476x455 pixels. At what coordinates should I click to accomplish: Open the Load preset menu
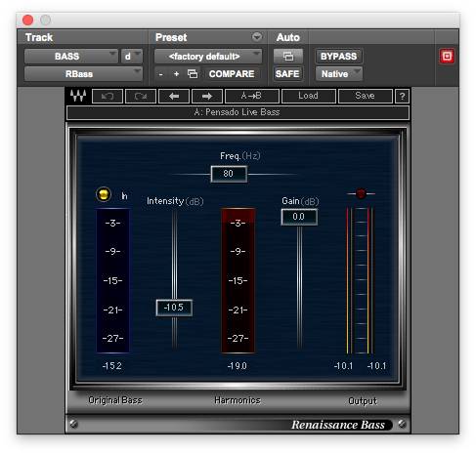coord(308,96)
